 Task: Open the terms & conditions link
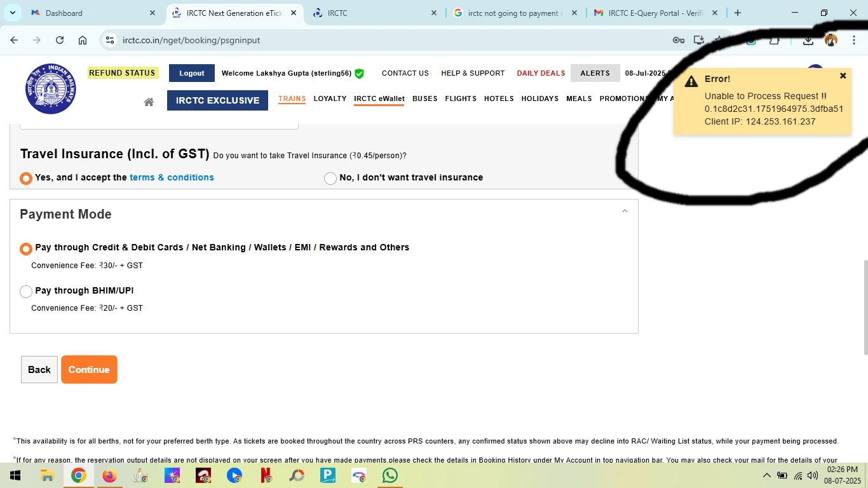coord(172,177)
